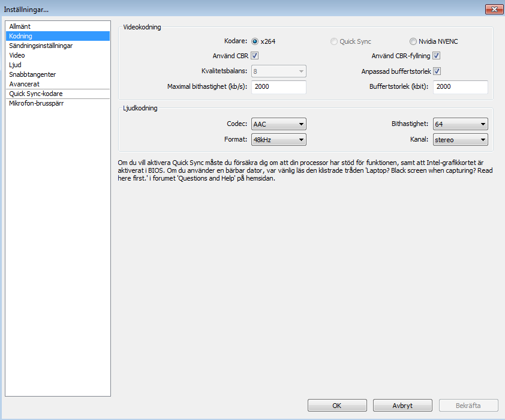Expand the Kanal dropdown showing stereo
This screenshot has height=420, width=505.
460,140
